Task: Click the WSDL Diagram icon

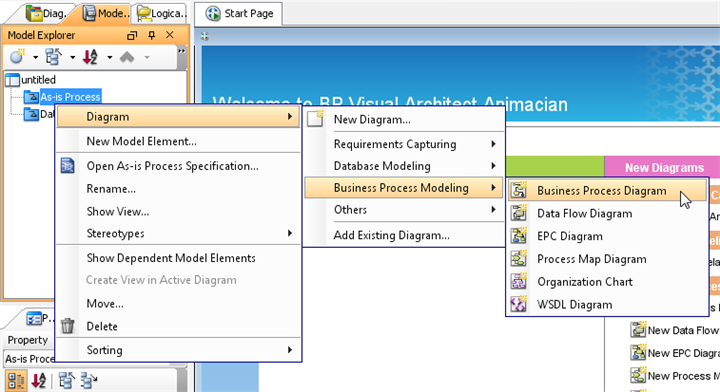Action: [519, 304]
